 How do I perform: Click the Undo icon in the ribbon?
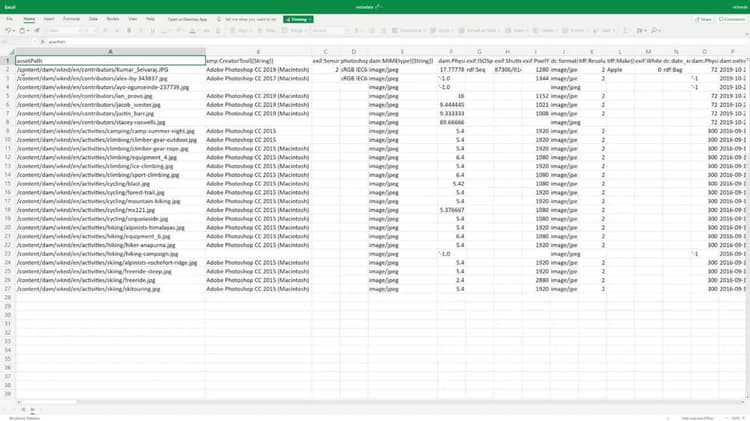pyautogui.click(x=7, y=31)
